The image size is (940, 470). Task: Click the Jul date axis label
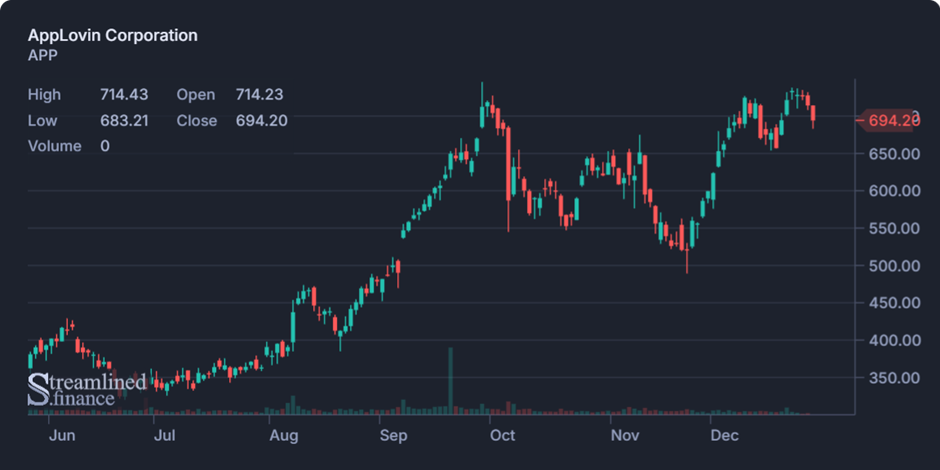tap(164, 435)
